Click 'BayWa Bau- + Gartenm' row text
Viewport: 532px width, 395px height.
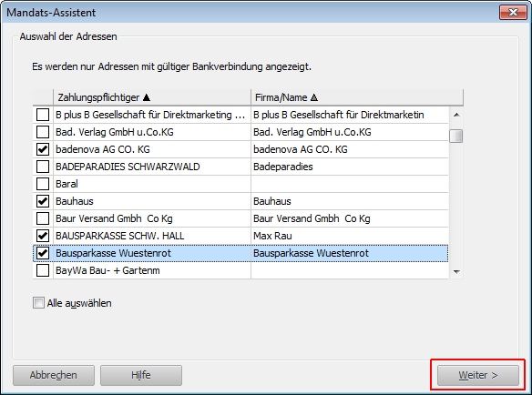click(107, 270)
